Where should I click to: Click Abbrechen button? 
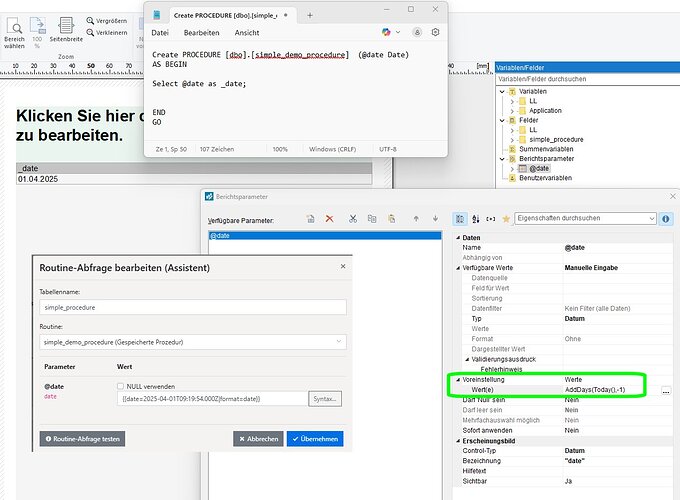coord(258,439)
